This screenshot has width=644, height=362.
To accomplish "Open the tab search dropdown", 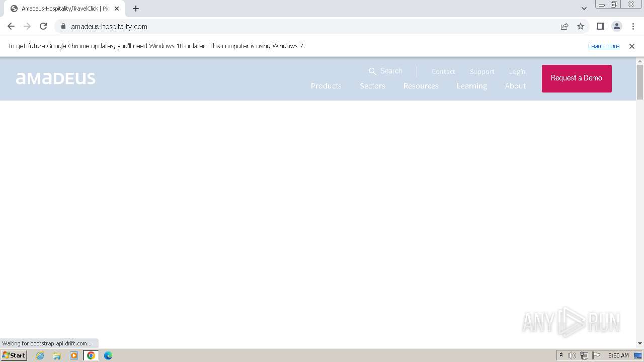I will 584,9.
